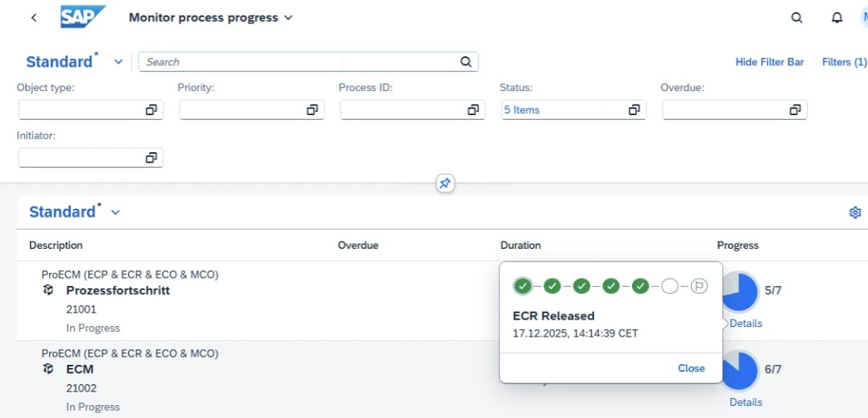
Task: Click the Search input field
Action: [298, 62]
